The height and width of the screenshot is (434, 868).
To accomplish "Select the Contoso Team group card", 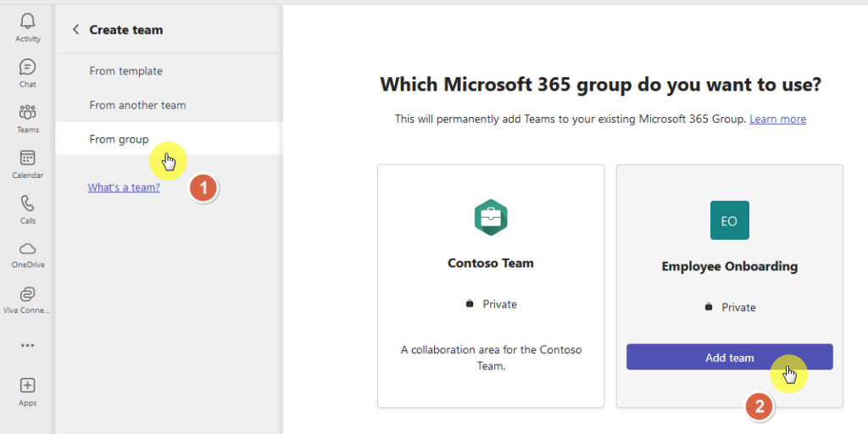I will (491, 286).
